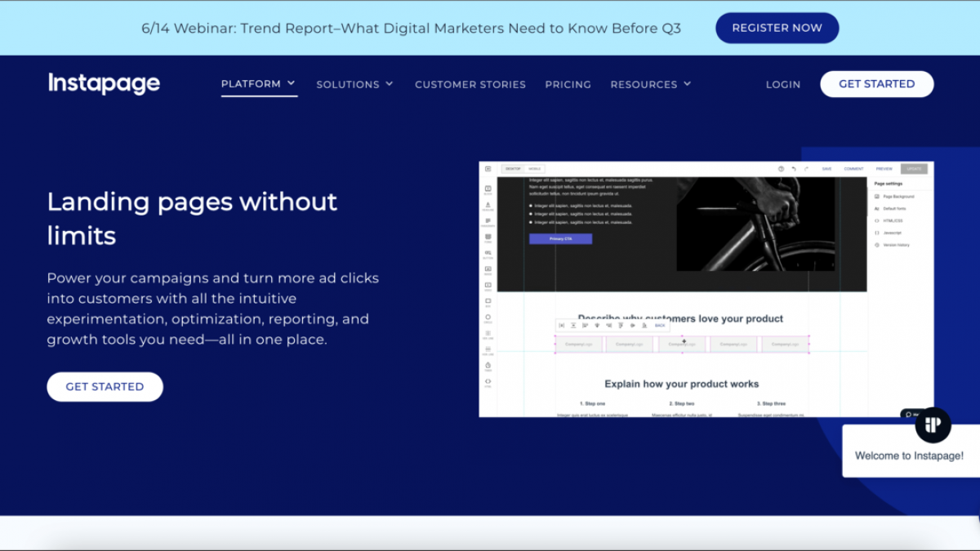Select the Headline element in builder sidebar
The image size is (980, 551).
488,206
